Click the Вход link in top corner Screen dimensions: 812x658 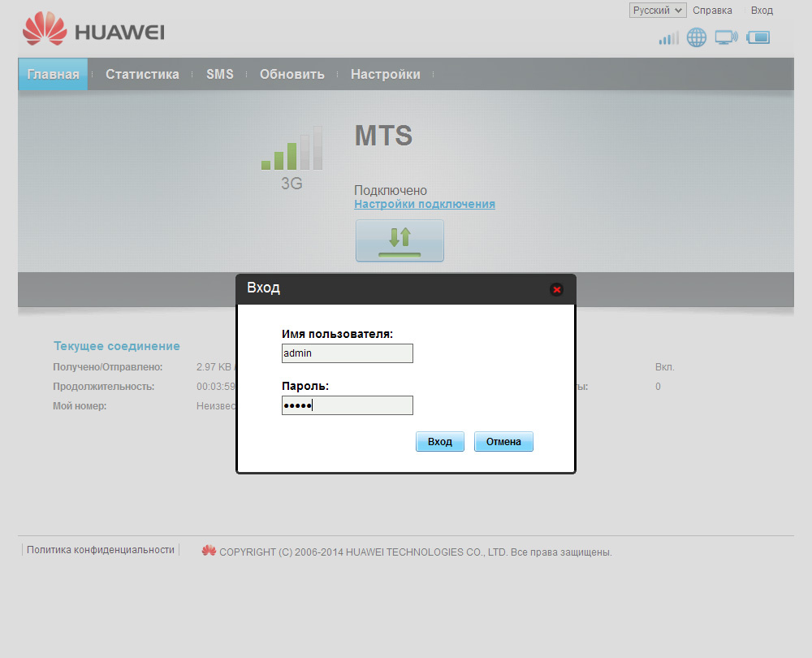tap(762, 11)
